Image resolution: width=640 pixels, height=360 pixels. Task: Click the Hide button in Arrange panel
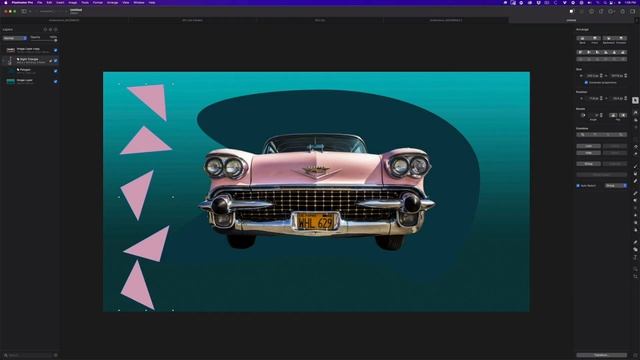(589, 153)
